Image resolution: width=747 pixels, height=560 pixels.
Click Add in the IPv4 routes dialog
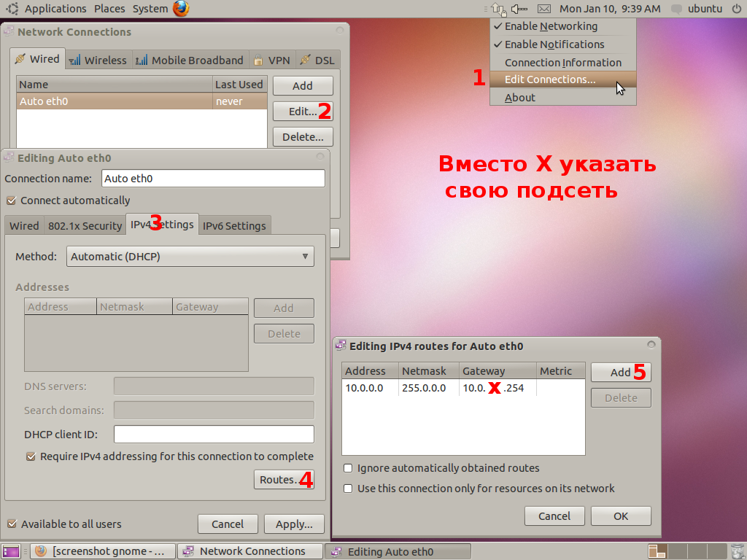[x=620, y=372]
